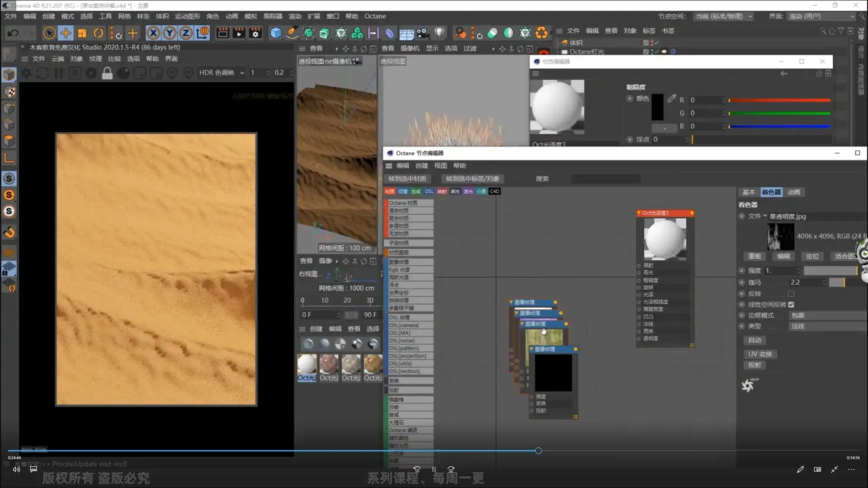
Task: Toggle the lock icon in Octane viewer
Action: coord(107,73)
